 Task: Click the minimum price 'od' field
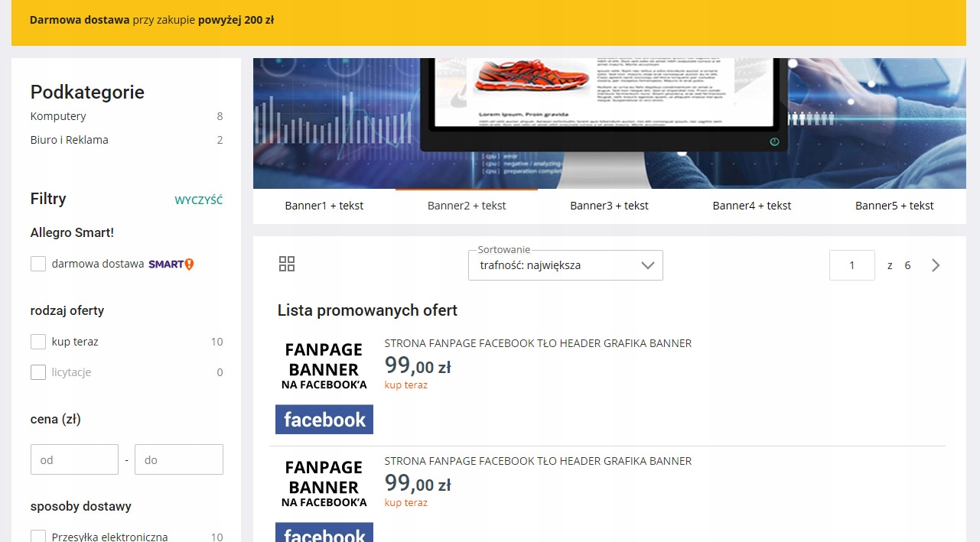[x=74, y=459]
